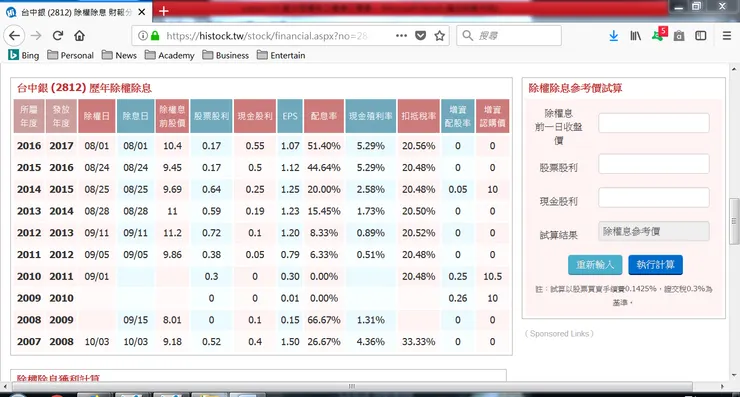
Task: Click the 現金股利 column header
Action: click(x=255, y=116)
